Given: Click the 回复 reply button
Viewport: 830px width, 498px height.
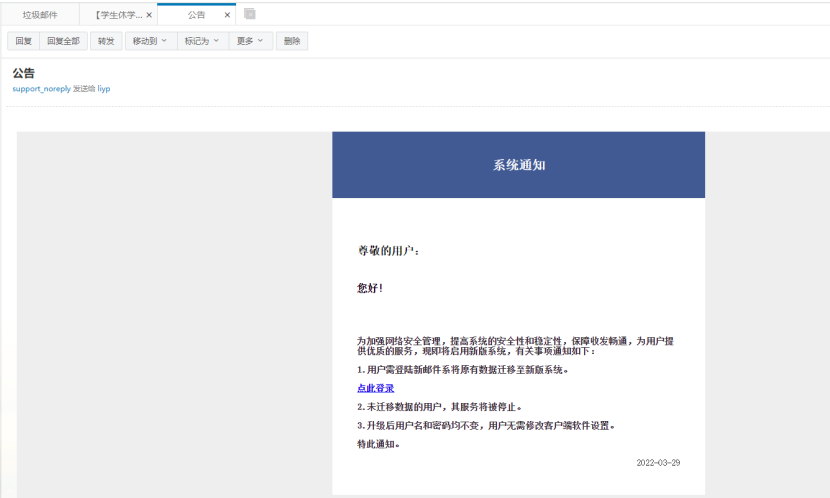Looking at the screenshot, I should [x=24, y=41].
